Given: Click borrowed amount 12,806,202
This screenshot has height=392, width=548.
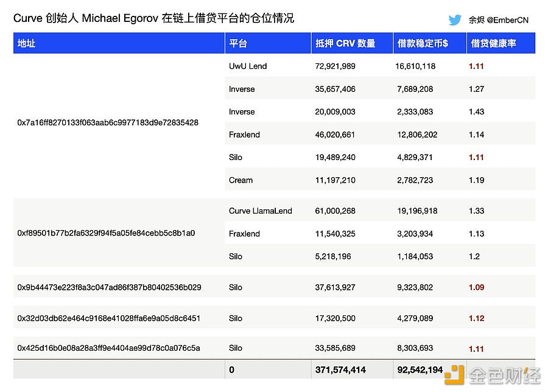Looking at the screenshot, I should [417, 135].
